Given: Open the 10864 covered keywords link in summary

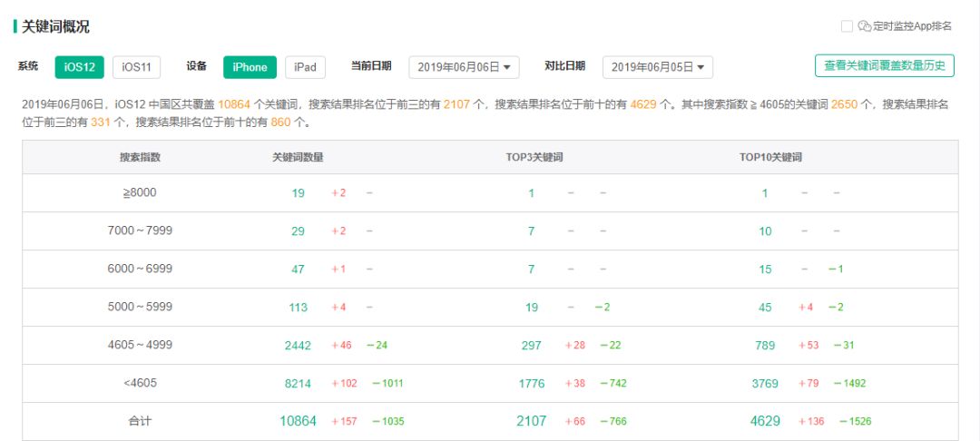Looking at the screenshot, I should coord(234,105).
